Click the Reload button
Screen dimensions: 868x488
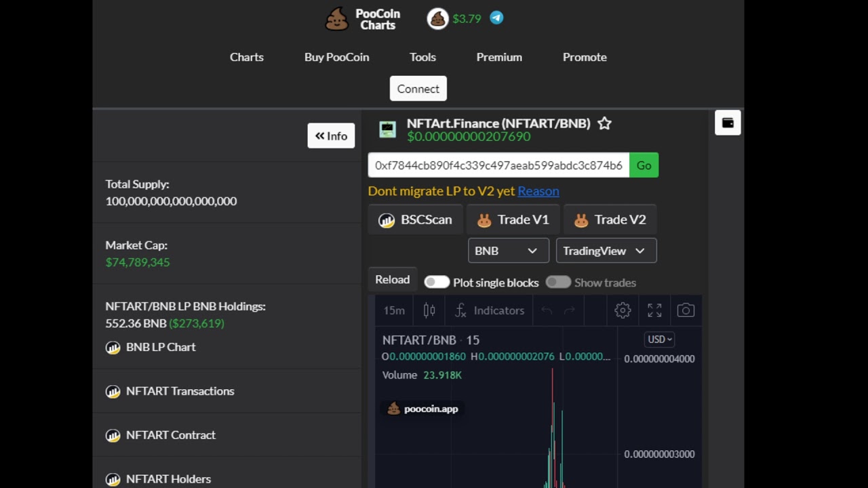coord(392,279)
